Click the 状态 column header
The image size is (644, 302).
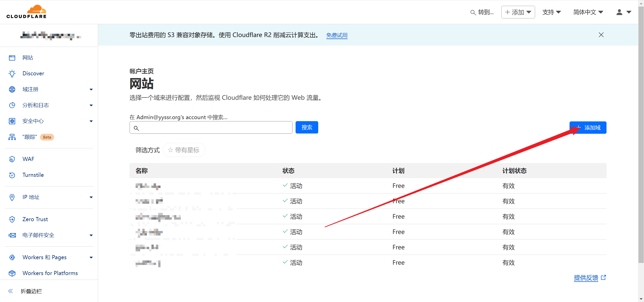tap(289, 171)
